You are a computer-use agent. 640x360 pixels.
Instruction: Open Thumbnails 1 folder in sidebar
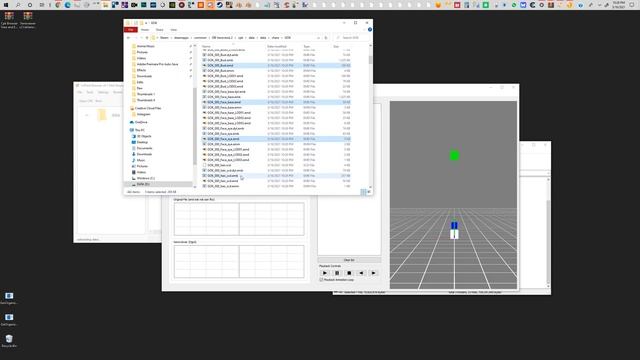click(146, 94)
